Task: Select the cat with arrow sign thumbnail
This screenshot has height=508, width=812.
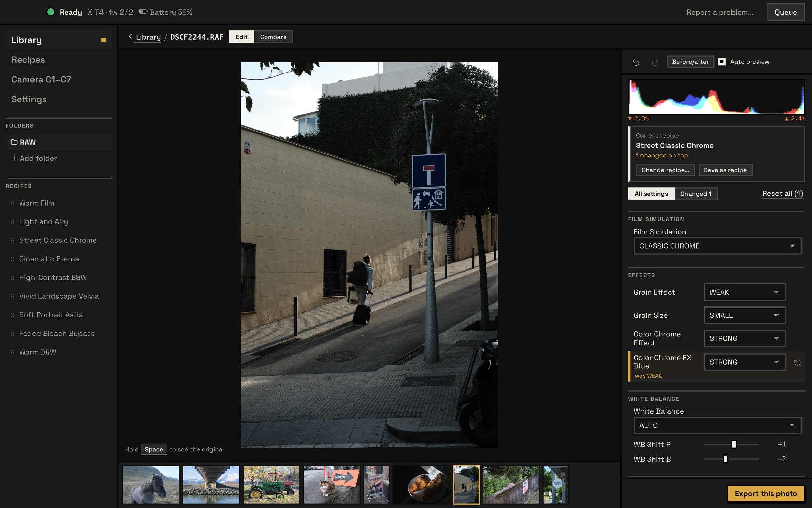Action: 332,485
